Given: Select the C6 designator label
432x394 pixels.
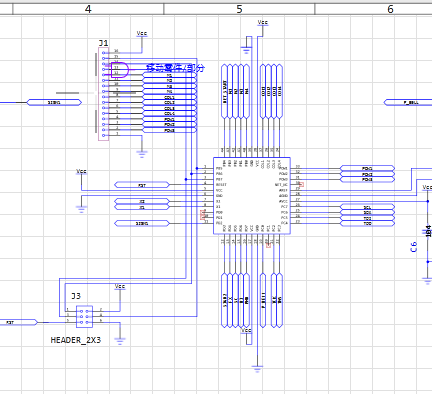Looking at the screenshot, I should click(414, 247).
